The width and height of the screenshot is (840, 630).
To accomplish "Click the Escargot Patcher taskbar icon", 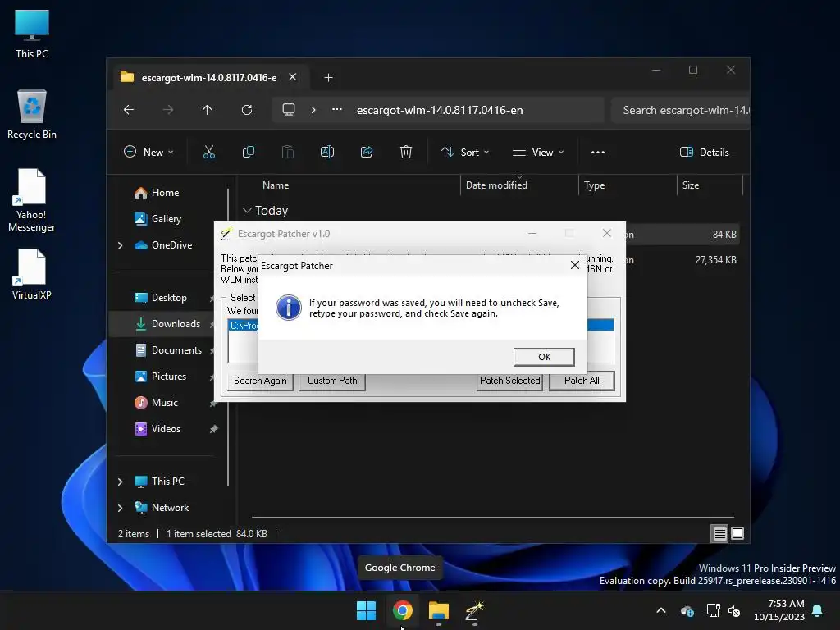I will click(475, 610).
